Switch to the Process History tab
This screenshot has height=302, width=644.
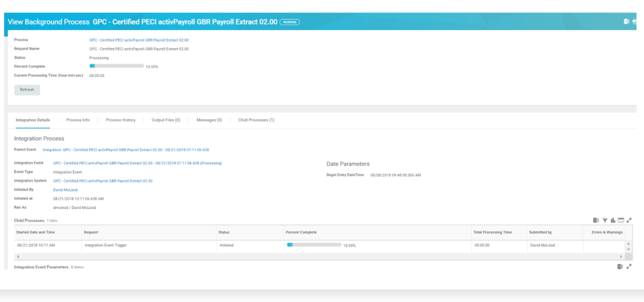[120, 119]
